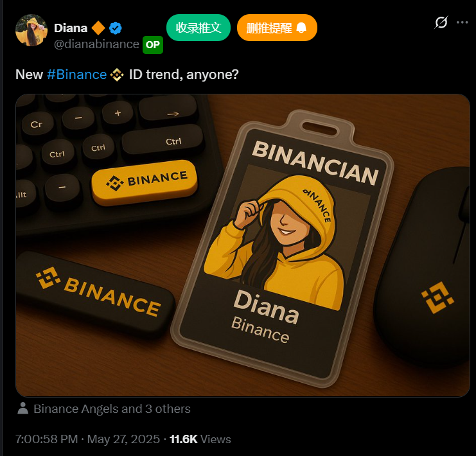Click the green OP badge
Screen dimensions: 476x456
click(153, 44)
